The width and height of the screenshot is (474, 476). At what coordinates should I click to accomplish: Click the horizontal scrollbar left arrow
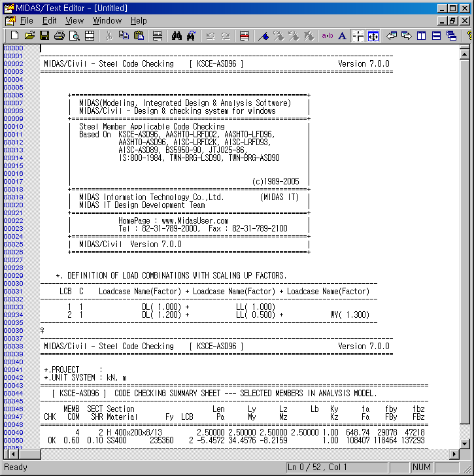click(13, 454)
